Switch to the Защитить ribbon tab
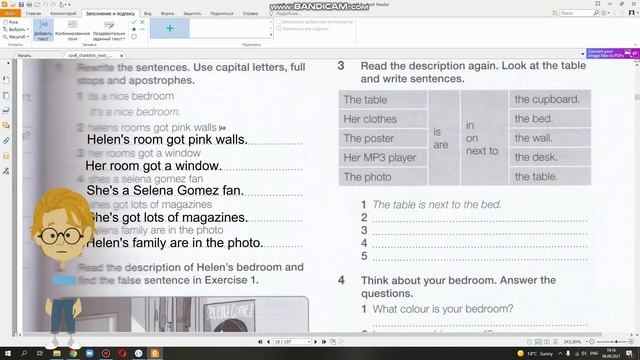The width and height of the screenshot is (640, 360). (x=192, y=13)
